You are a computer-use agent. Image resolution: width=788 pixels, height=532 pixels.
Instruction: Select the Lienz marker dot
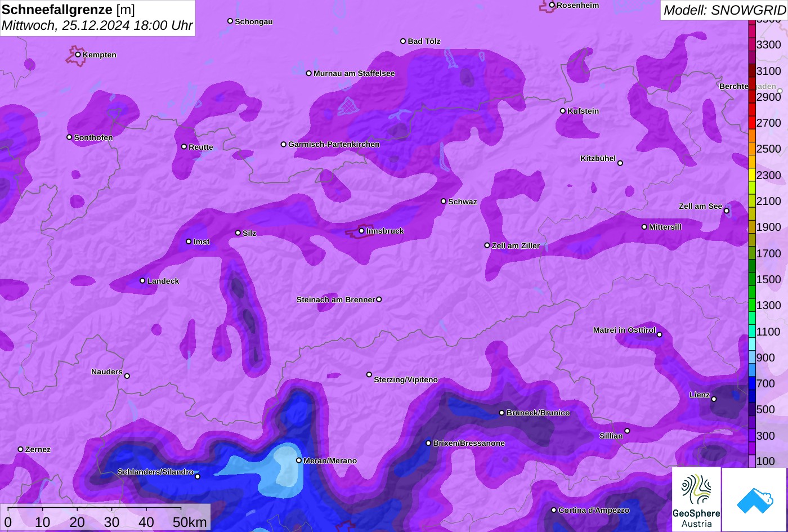tap(714, 399)
